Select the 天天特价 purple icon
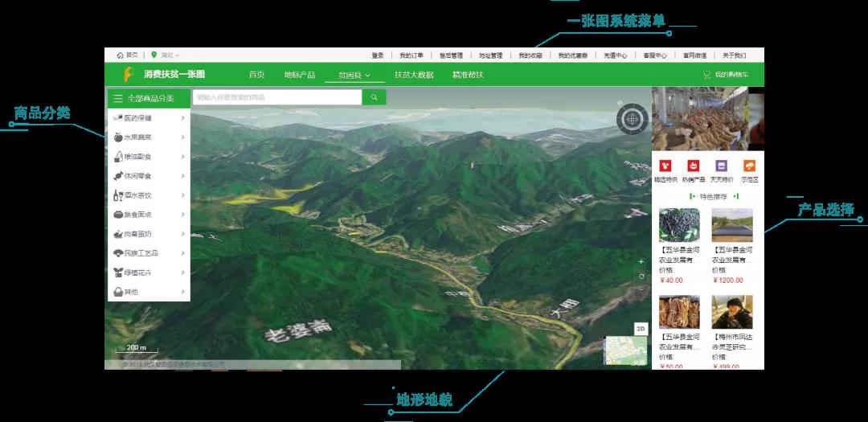This screenshot has width=868, height=422. tap(721, 166)
